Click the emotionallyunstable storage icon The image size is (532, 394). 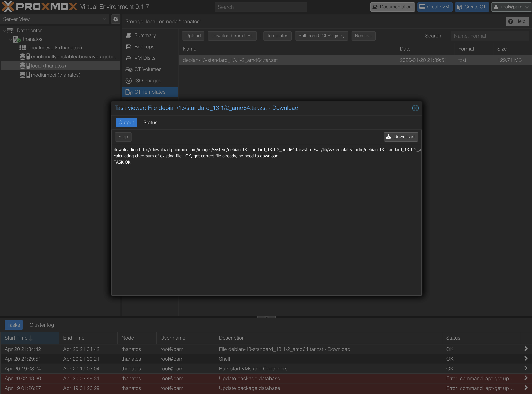(25, 57)
